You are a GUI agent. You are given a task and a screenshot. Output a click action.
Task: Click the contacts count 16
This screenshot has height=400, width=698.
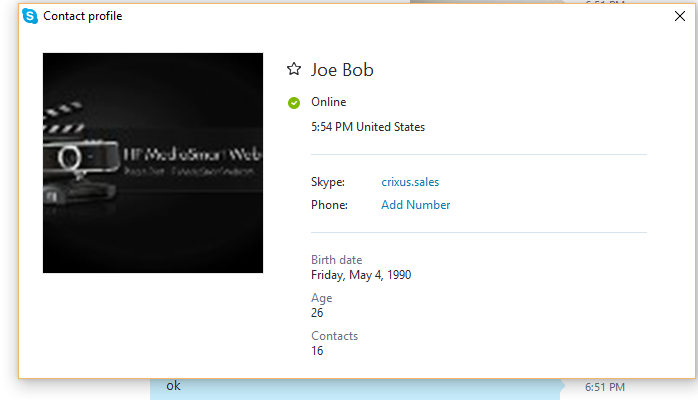(x=317, y=351)
